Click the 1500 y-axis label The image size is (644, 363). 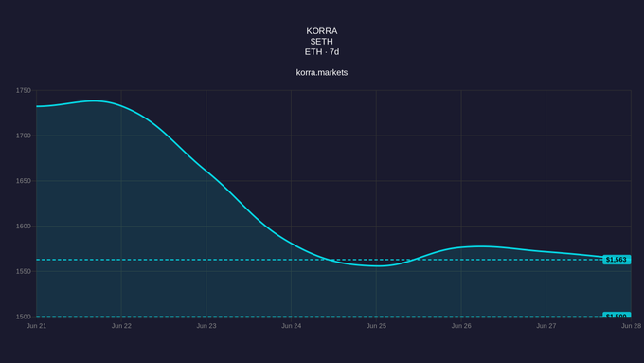point(24,317)
